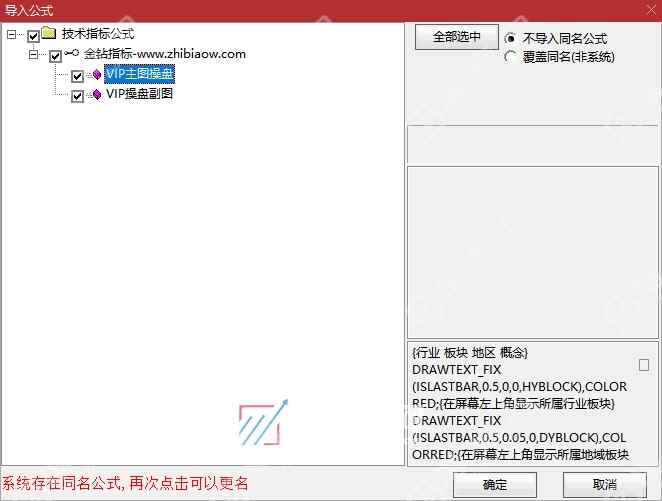This screenshot has width=662, height=501.
Task: Select the VIP操盘副图 formula row
Action: coord(139,94)
